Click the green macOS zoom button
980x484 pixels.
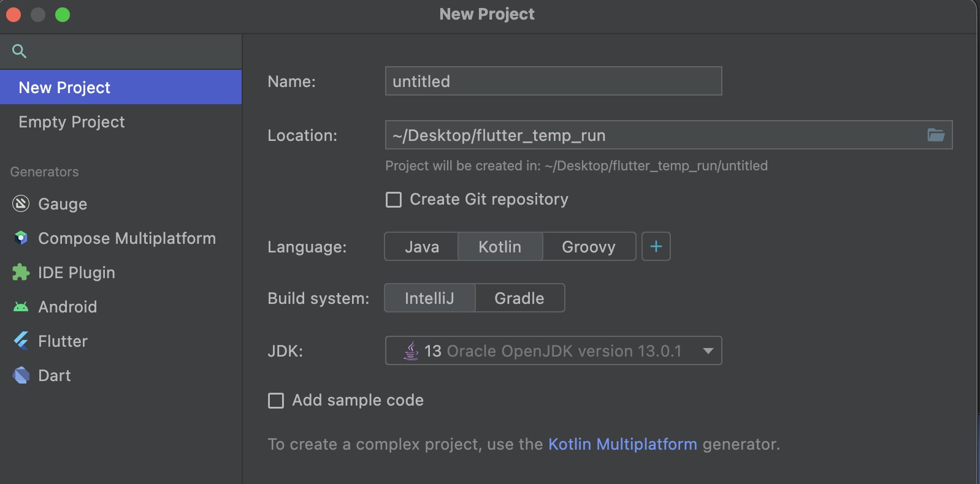(x=63, y=15)
